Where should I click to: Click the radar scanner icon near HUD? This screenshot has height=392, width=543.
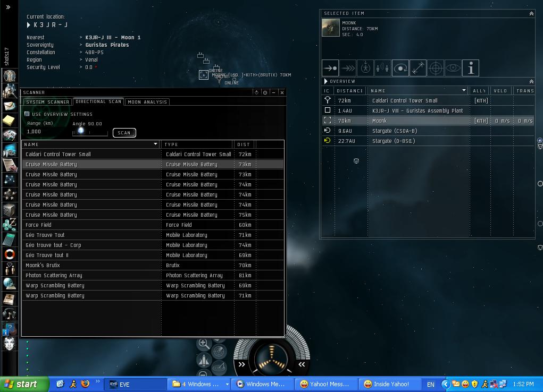pyautogui.click(x=219, y=352)
